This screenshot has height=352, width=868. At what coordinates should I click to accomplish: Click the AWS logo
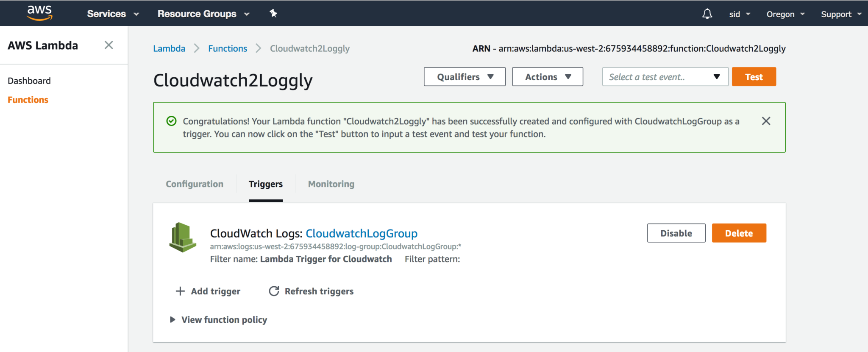click(39, 13)
